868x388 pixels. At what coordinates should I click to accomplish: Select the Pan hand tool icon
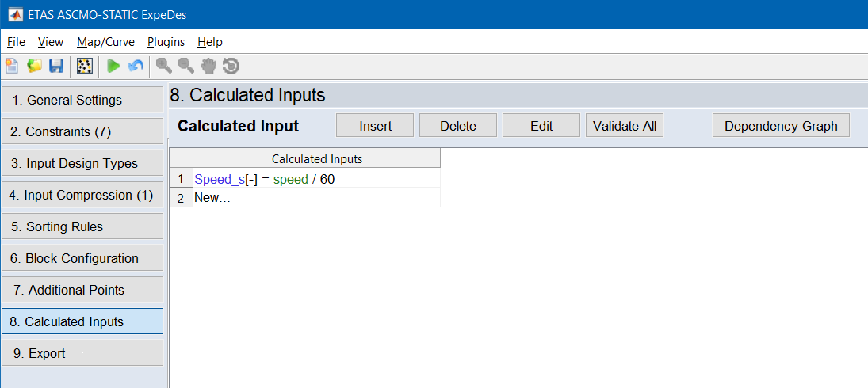click(x=208, y=67)
